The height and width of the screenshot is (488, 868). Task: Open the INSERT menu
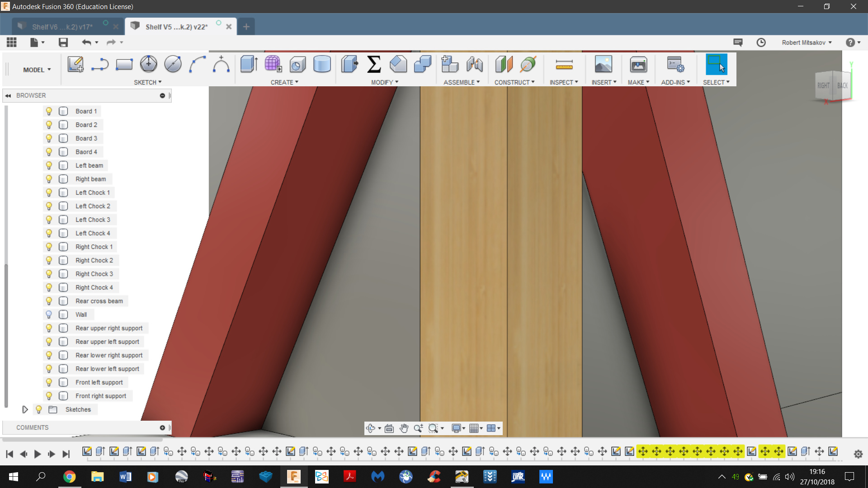pos(604,82)
